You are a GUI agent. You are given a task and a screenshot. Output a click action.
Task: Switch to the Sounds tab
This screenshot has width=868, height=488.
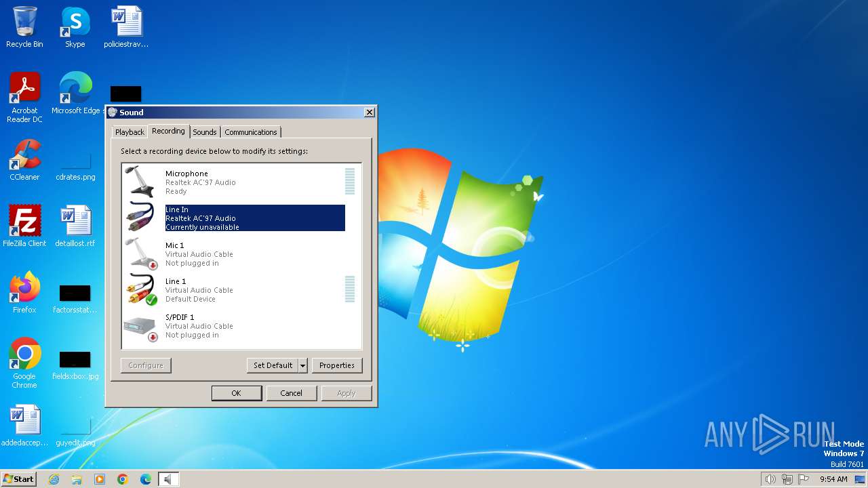pyautogui.click(x=204, y=132)
